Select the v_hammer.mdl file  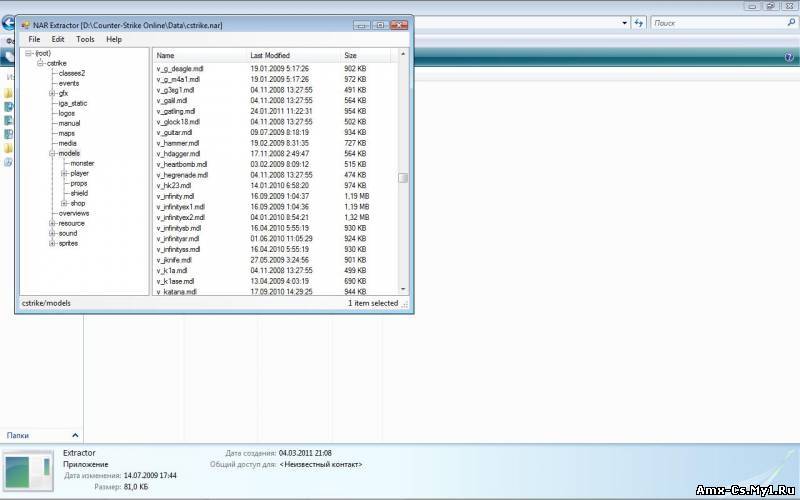(178, 143)
